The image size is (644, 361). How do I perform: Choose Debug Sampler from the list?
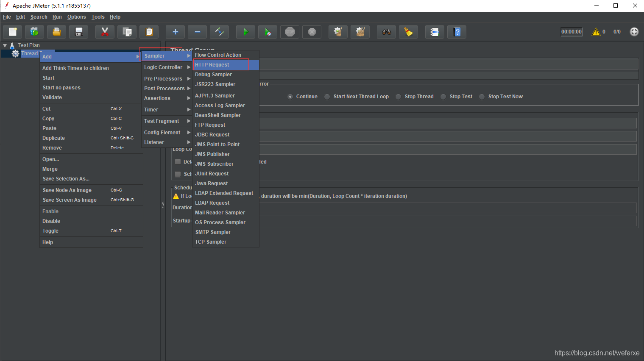(x=226, y=75)
